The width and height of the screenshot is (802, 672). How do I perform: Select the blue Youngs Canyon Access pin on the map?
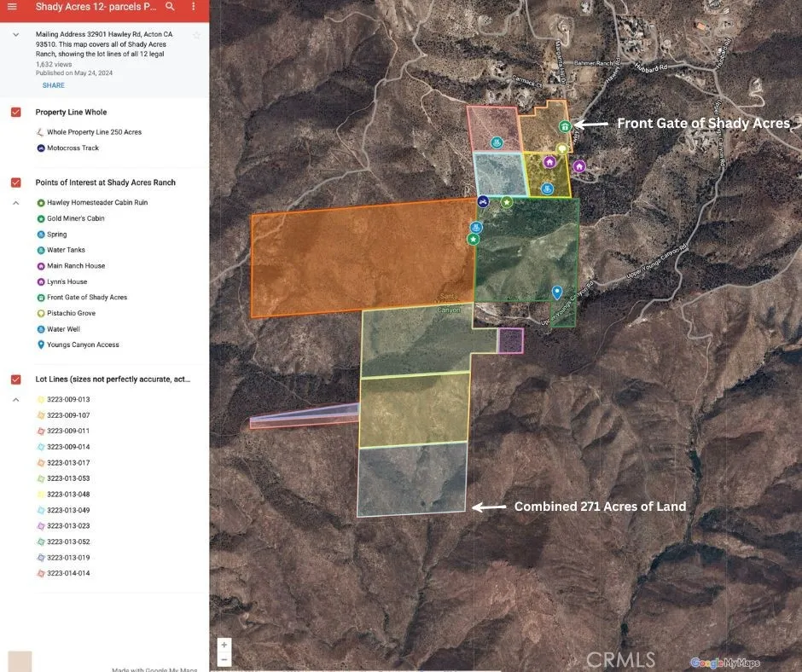557,293
